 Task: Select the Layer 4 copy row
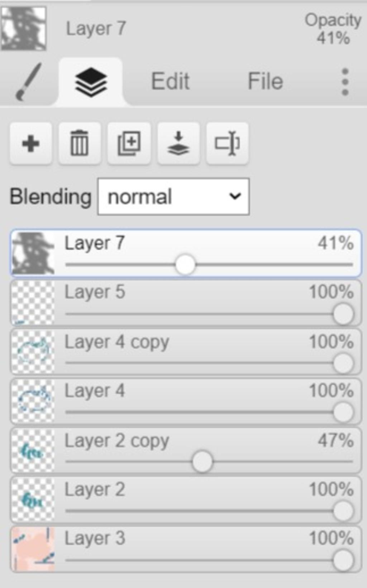[x=186, y=352]
